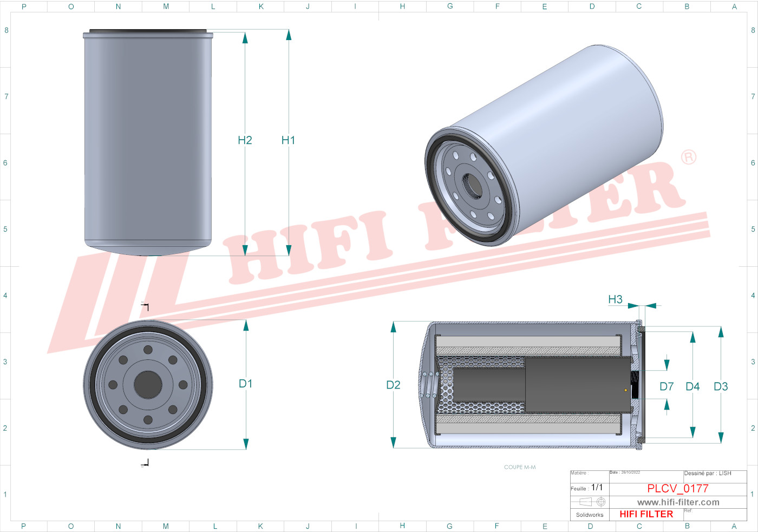Viewport: 758px width, 532px height.
Task: Select the D2 dimension label
Action: 393,385
